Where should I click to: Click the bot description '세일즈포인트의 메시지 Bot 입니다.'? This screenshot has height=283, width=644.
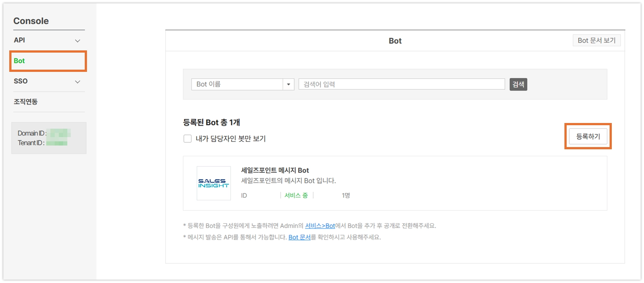[x=288, y=181]
